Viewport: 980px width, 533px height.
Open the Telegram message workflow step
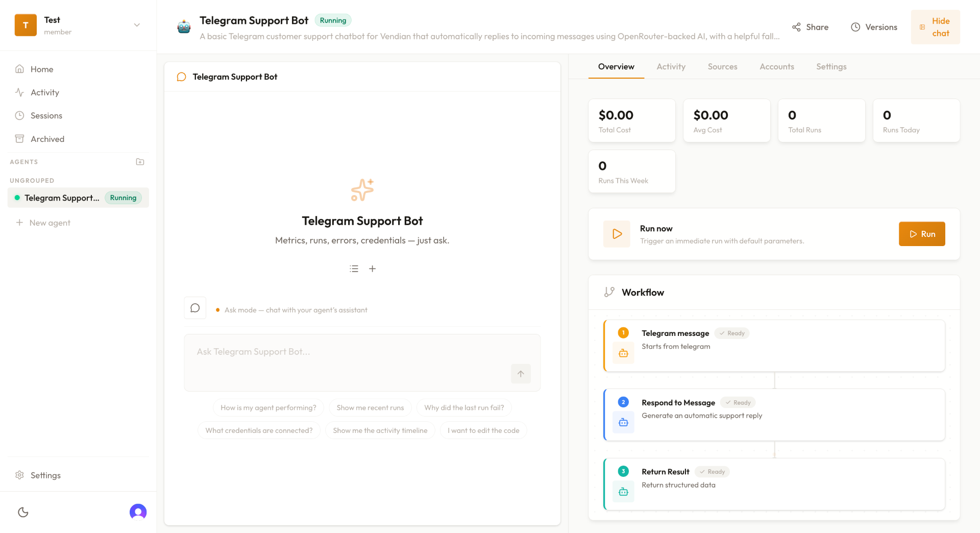pos(774,346)
